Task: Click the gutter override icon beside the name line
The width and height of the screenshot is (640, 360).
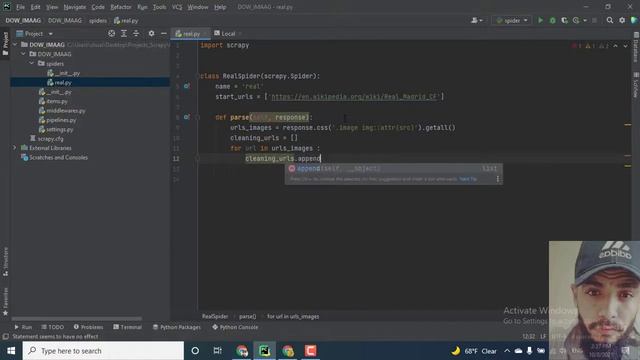Action: 187,86
